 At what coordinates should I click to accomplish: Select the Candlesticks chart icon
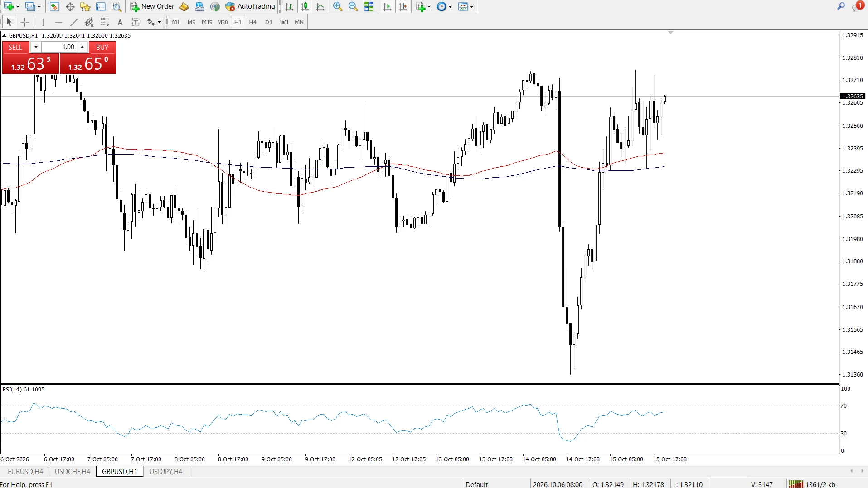305,6
